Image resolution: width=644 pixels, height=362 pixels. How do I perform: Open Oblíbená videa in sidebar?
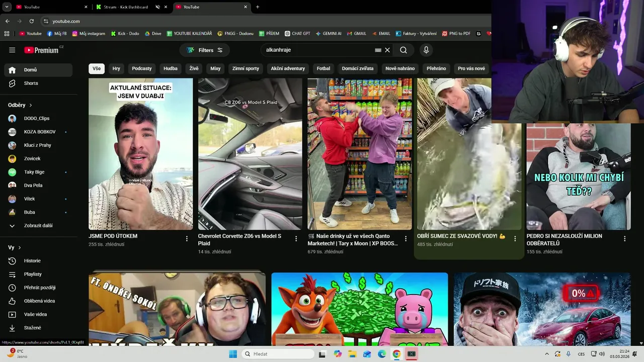click(x=38, y=301)
